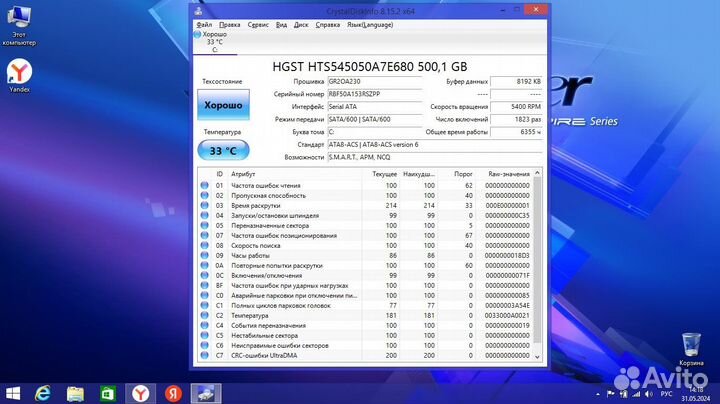
Task: Click the 33 °C temperature button
Action: [223, 151]
